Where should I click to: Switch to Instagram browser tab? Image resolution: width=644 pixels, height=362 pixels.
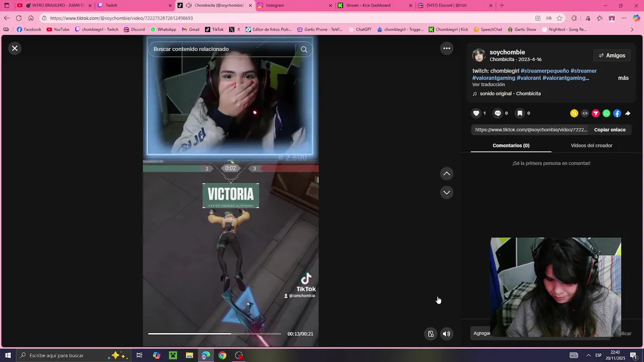tap(294, 6)
